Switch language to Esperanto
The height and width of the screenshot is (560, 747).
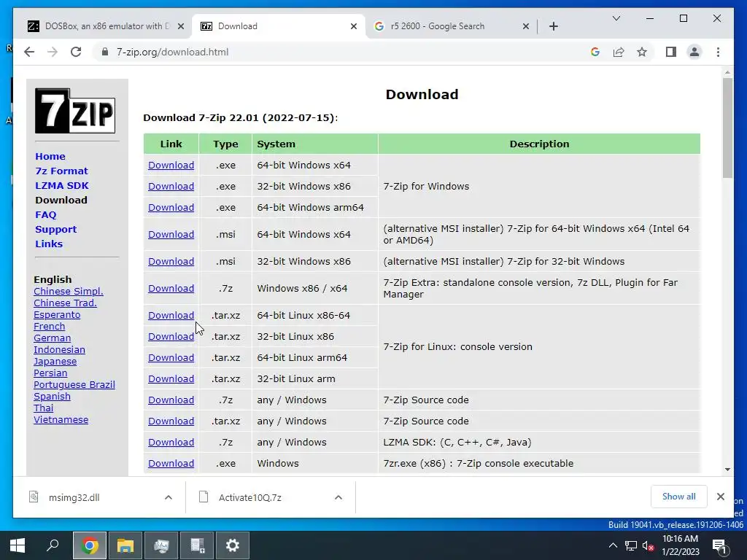pos(57,315)
